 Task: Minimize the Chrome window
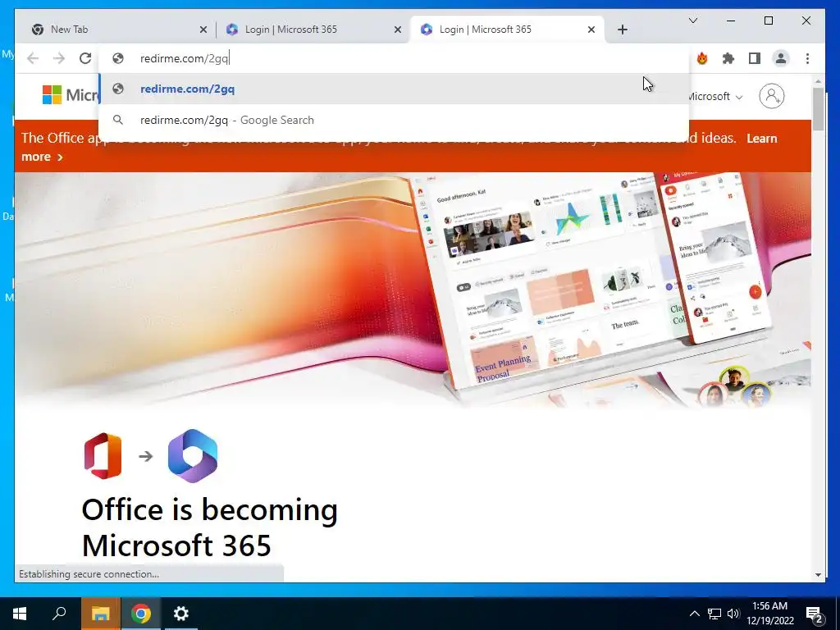tap(731, 21)
